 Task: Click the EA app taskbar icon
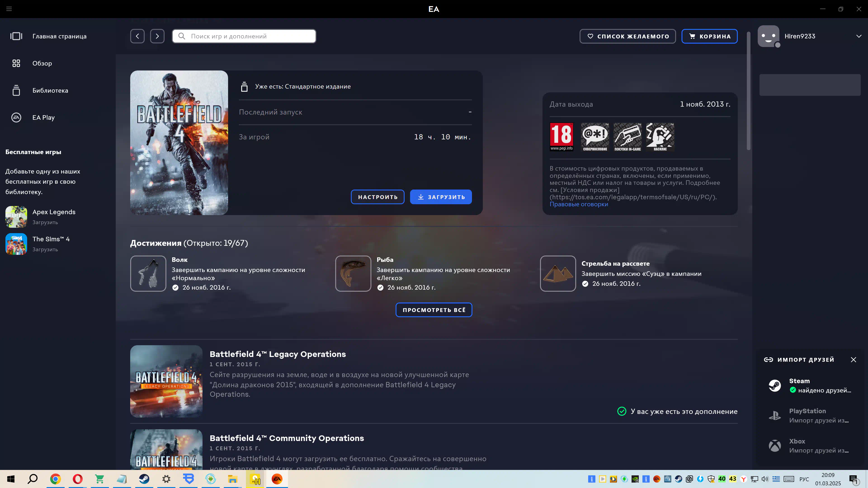click(277, 479)
